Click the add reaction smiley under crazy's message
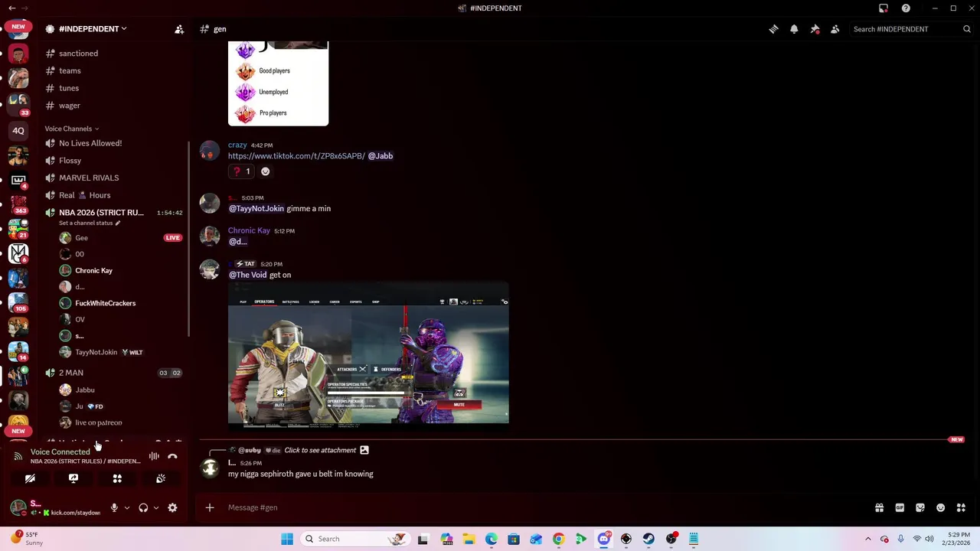 pyautogui.click(x=266, y=171)
